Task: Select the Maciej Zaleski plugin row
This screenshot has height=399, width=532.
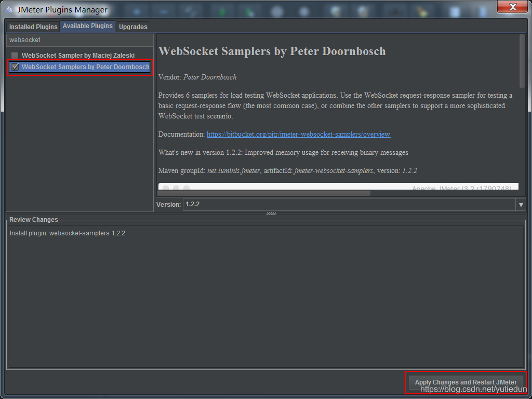Action: 78,55
